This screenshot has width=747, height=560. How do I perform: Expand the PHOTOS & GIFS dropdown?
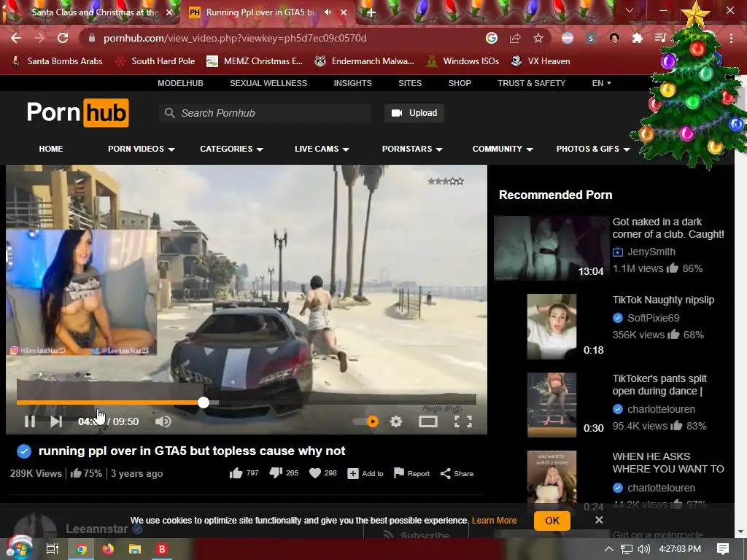pos(593,149)
